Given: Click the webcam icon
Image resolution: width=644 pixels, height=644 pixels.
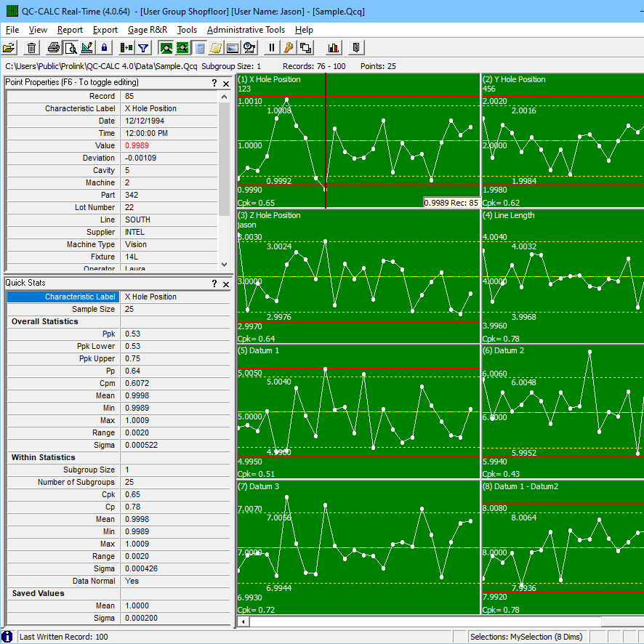Looking at the screenshot, I should coord(249,48).
